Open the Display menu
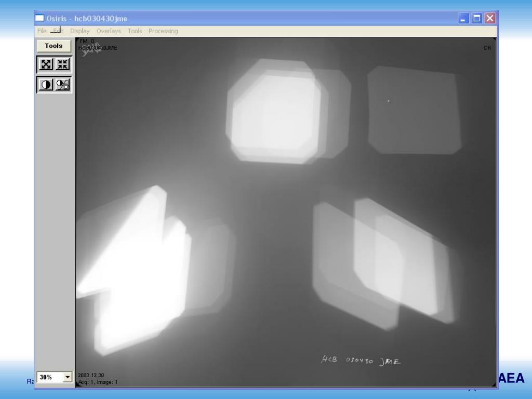The image size is (532, 399). (x=79, y=31)
